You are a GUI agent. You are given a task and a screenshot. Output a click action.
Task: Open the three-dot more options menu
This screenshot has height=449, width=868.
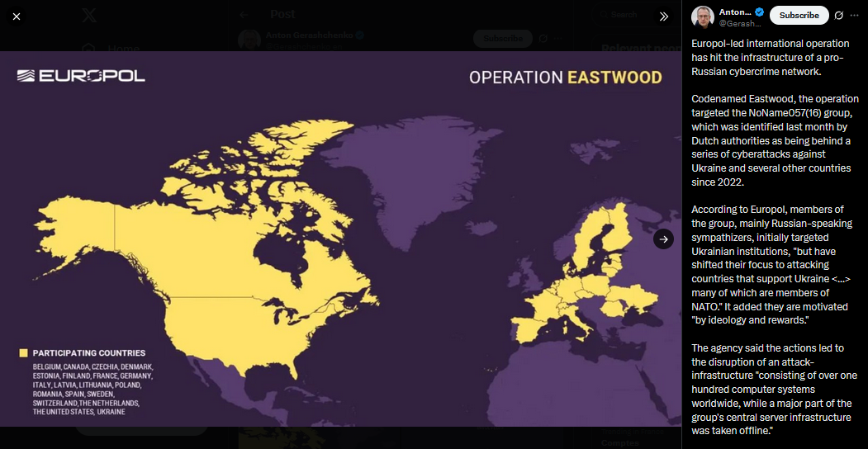[x=854, y=16]
